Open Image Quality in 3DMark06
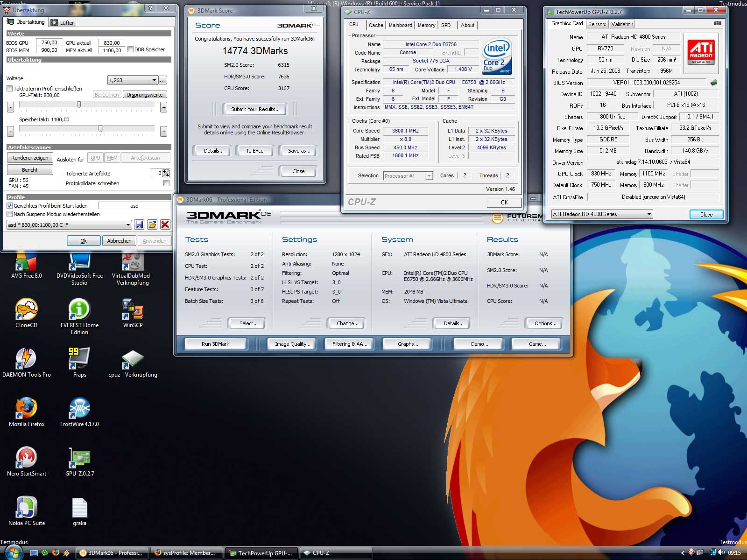The image size is (747, 560). [x=292, y=344]
